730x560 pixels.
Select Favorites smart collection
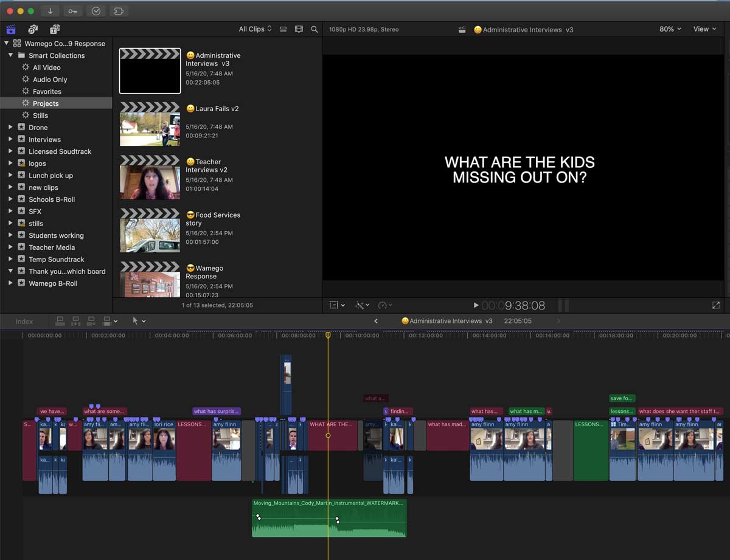47,91
